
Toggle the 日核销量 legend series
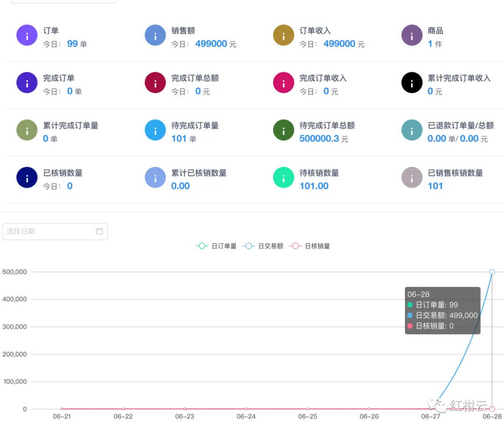point(309,246)
